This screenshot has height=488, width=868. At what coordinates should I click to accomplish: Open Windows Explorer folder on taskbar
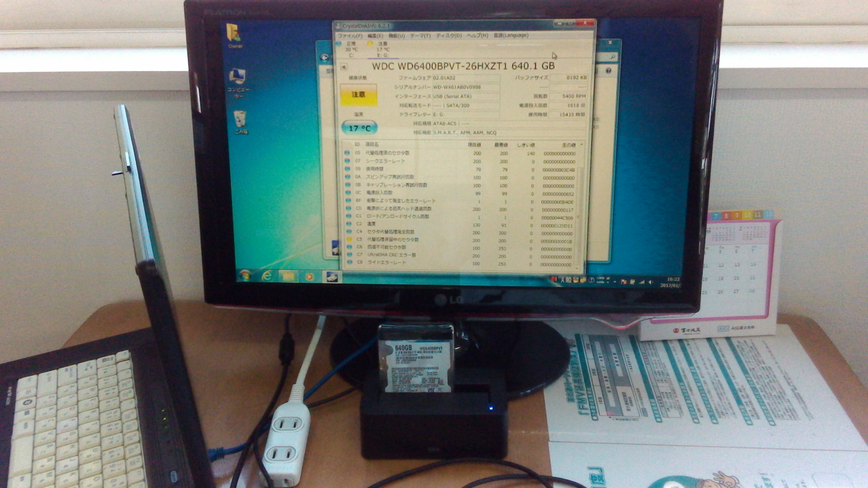point(288,277)
